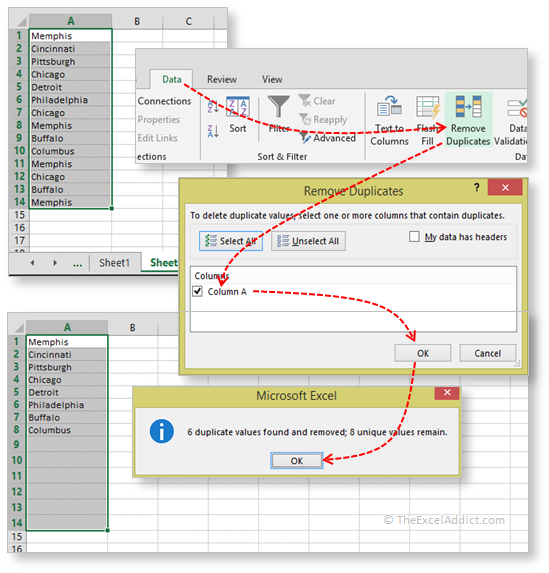Select cell Philadelphia in top sheet
Viewport: 549px width, 573px height.
point(70,100)
